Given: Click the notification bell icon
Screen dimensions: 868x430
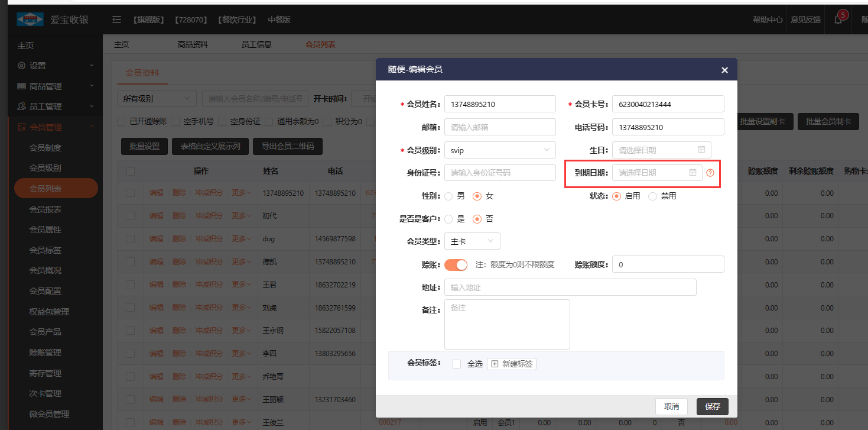Looking at the screenshot, I should pyautogui.click(x=838, y=20).
